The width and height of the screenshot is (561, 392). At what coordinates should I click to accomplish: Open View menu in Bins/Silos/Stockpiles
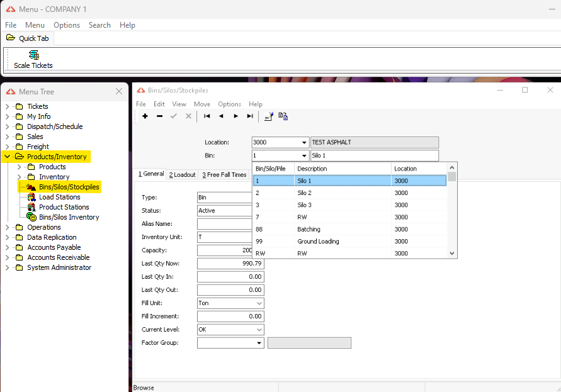point(179,104)
